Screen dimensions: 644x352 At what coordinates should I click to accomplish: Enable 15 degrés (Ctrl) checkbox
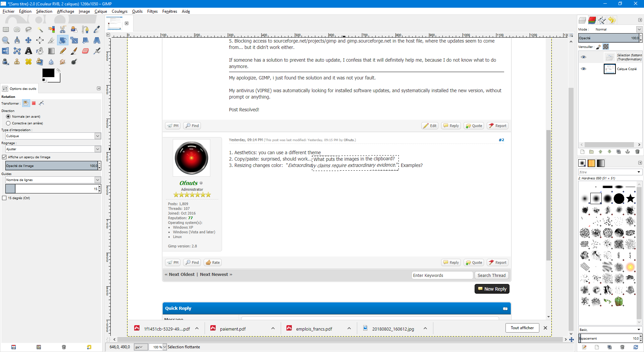coord(4,198)
